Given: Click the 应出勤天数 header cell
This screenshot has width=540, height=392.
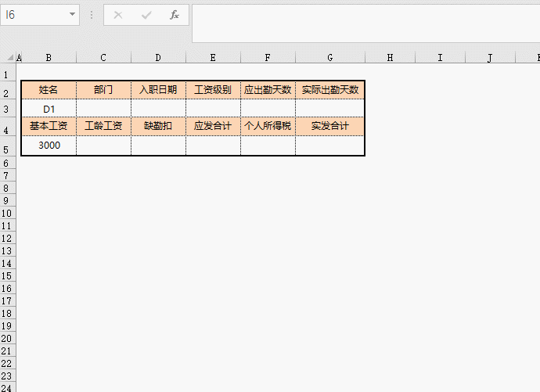Looking at the screenshot, I should (268, 90).
